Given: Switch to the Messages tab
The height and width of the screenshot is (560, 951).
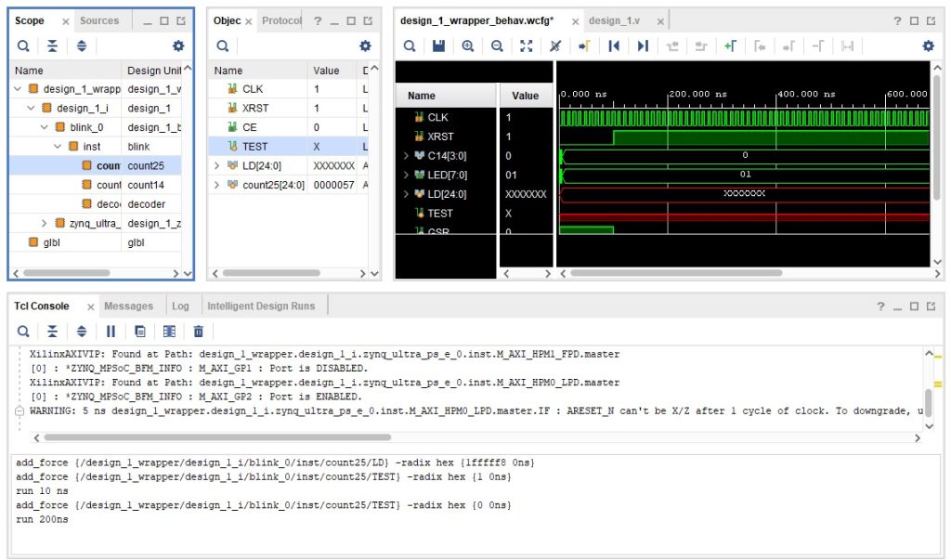Looking at the screenshot, I should 128,305.
